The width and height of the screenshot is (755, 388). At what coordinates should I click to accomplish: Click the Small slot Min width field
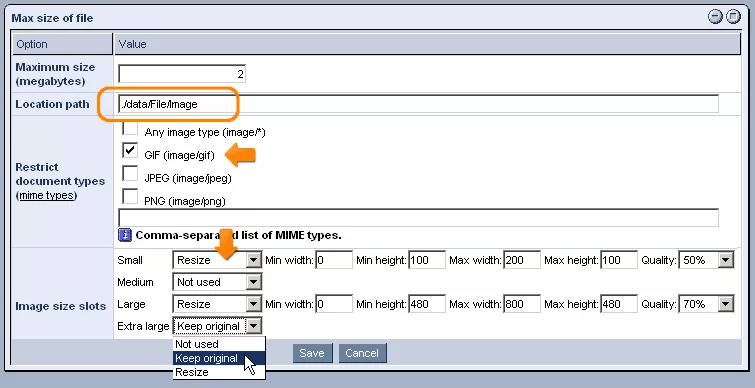[x=334, y=260]
